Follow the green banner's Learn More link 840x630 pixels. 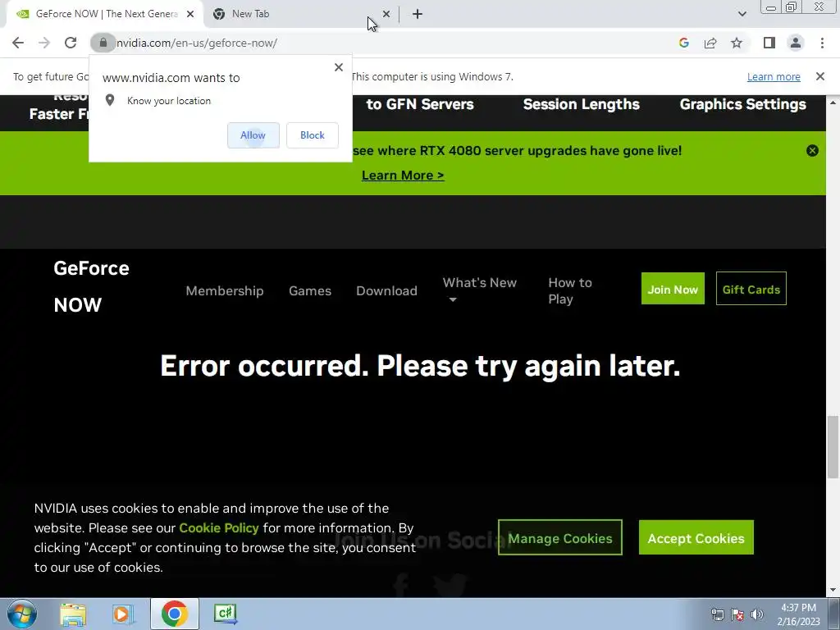pos(403,176)
